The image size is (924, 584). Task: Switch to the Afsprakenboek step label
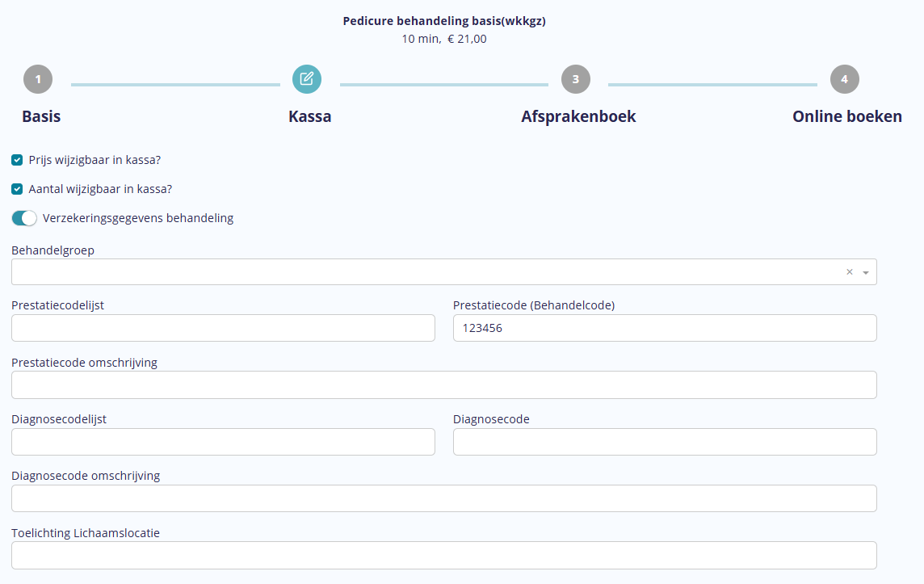[578, 116]
